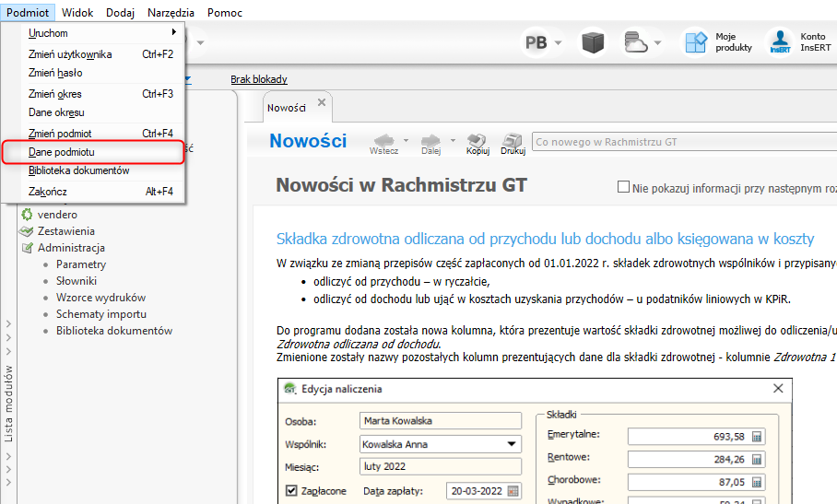Open the Data zapłaty calendar icon
This screenshot has width=837, height=504.
click(x=513, y=491)
